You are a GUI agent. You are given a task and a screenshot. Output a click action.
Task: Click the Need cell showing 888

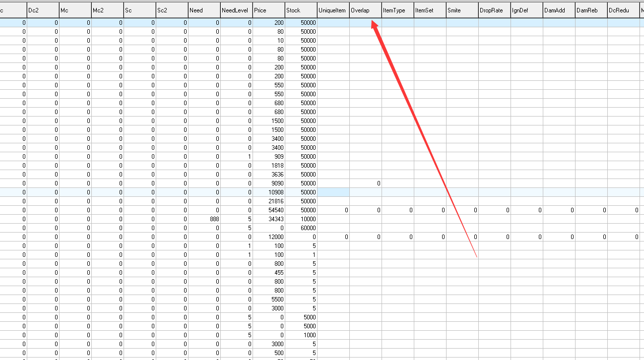click(x=204, y=219)
